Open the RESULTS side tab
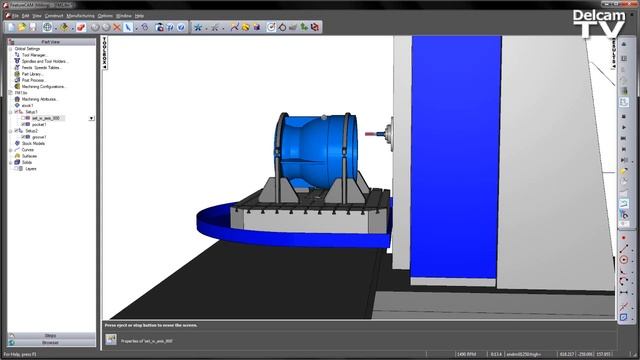 click(613, 53)
